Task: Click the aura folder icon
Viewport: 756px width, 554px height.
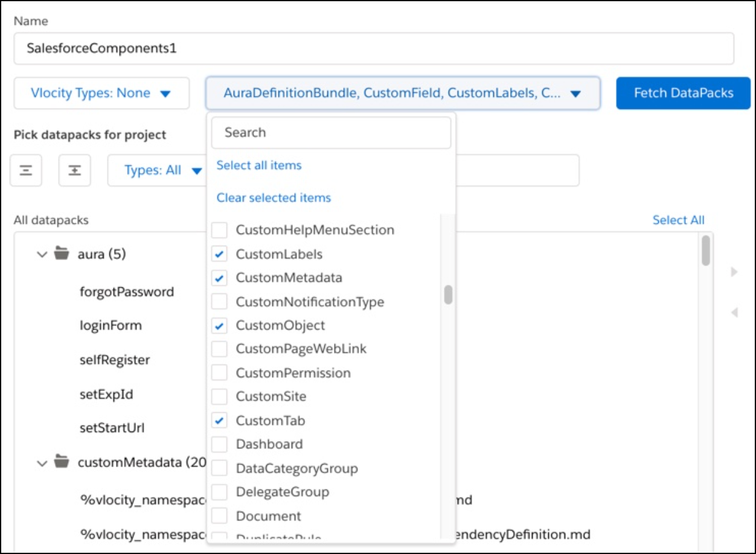Action: pos(61,254)
